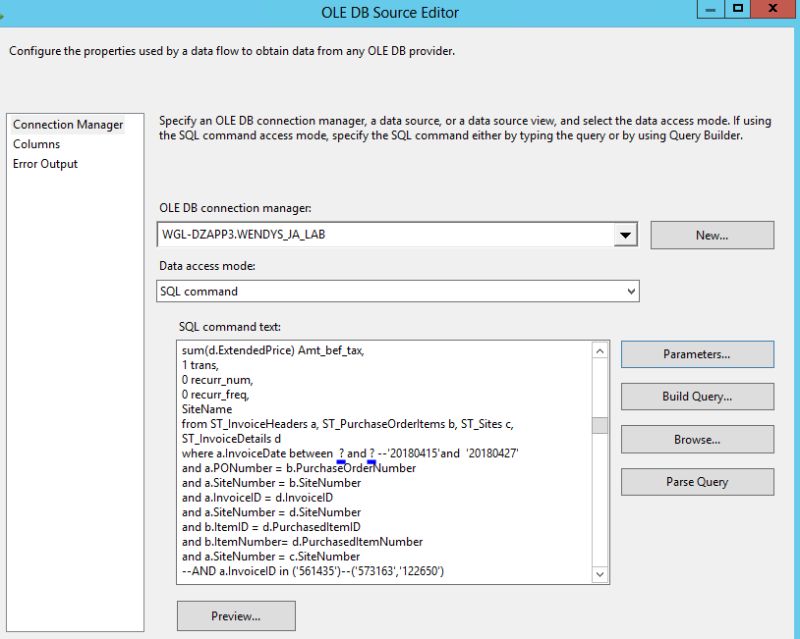Select Columns in the left pane

[35, 144]
